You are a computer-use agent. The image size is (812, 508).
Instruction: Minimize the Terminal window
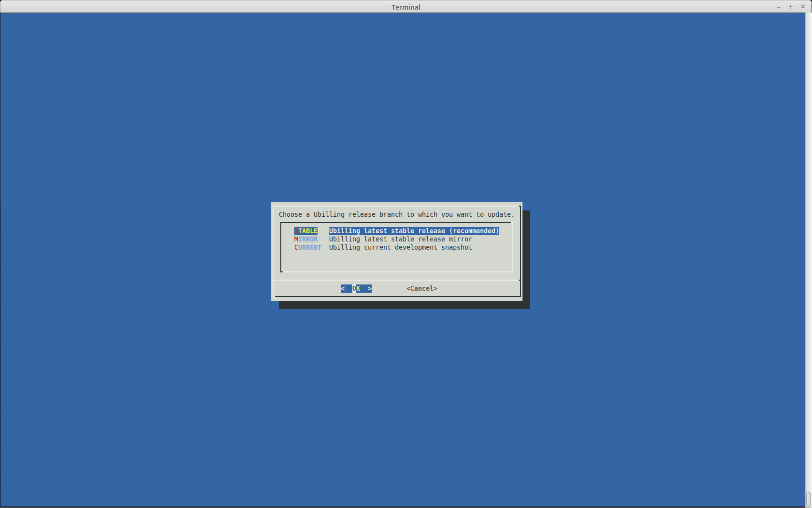[779, 7]
